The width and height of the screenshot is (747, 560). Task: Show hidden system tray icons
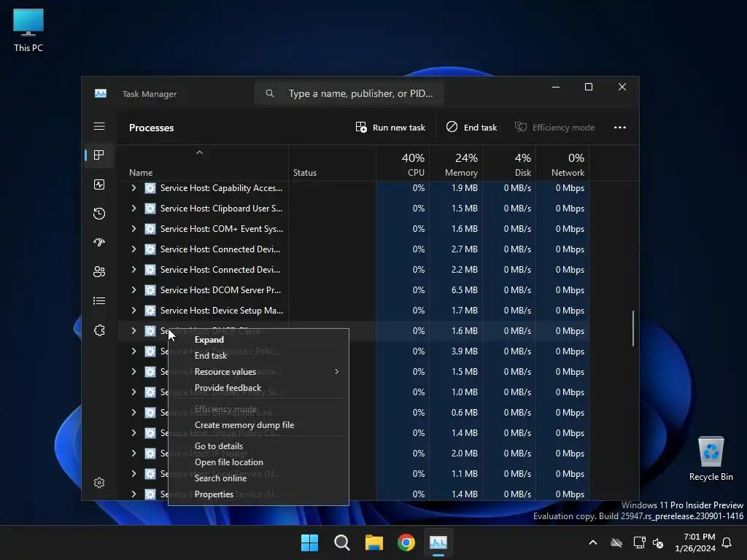coord(593,542)
